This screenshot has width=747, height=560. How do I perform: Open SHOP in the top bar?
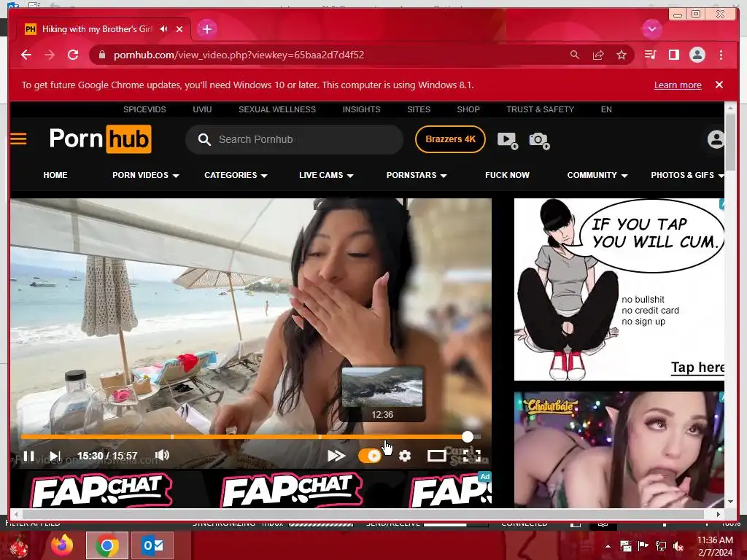[x=468, y=109]
